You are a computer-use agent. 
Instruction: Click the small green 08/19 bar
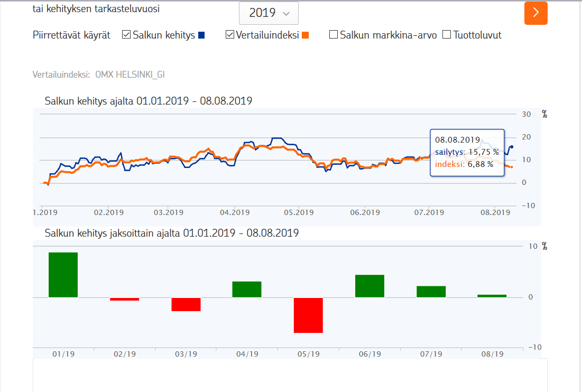[492, 296]
